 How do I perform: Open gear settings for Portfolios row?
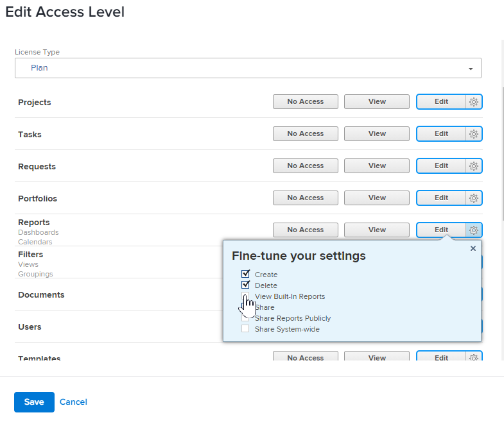coord(474,198)
